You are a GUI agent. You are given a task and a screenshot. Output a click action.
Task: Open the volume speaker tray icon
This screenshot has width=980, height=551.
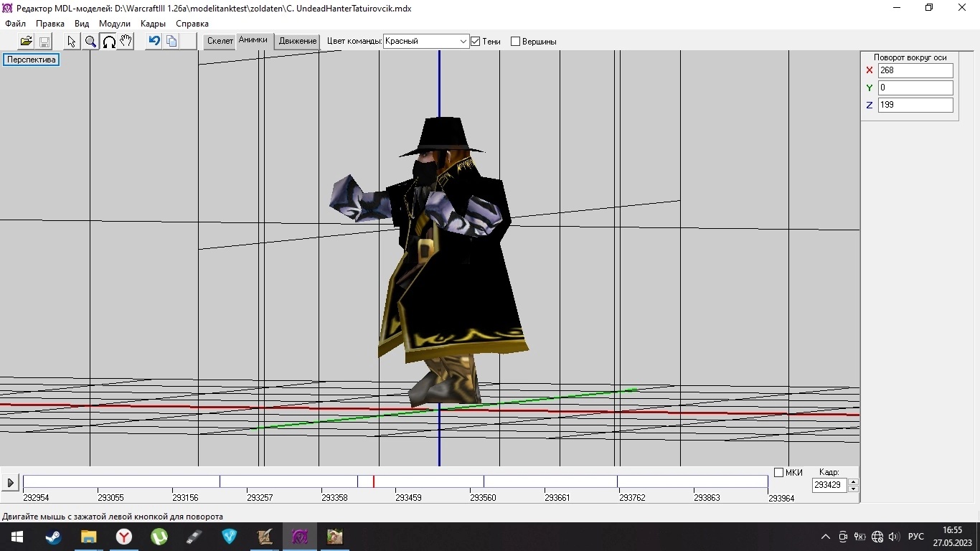(x=893, y=537)
